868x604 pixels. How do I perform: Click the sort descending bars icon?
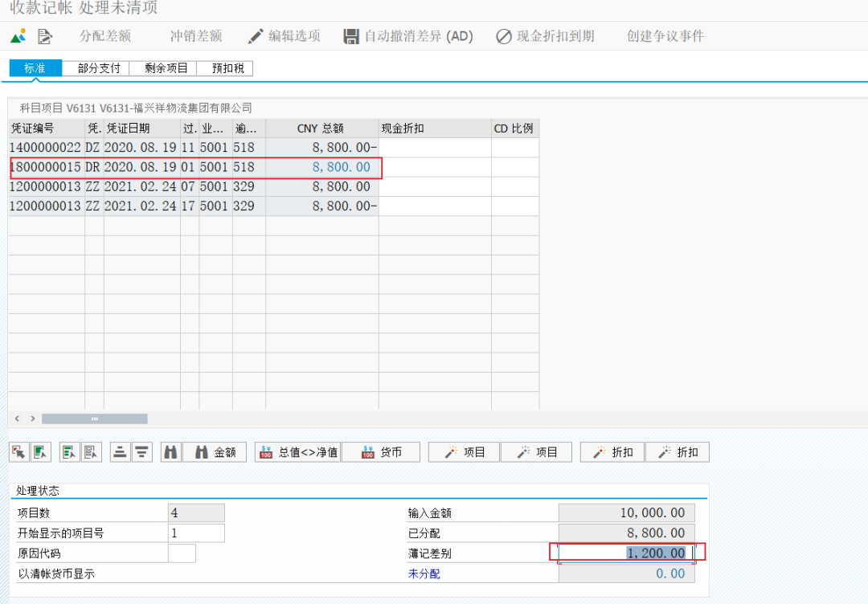(x=141, y=452)
